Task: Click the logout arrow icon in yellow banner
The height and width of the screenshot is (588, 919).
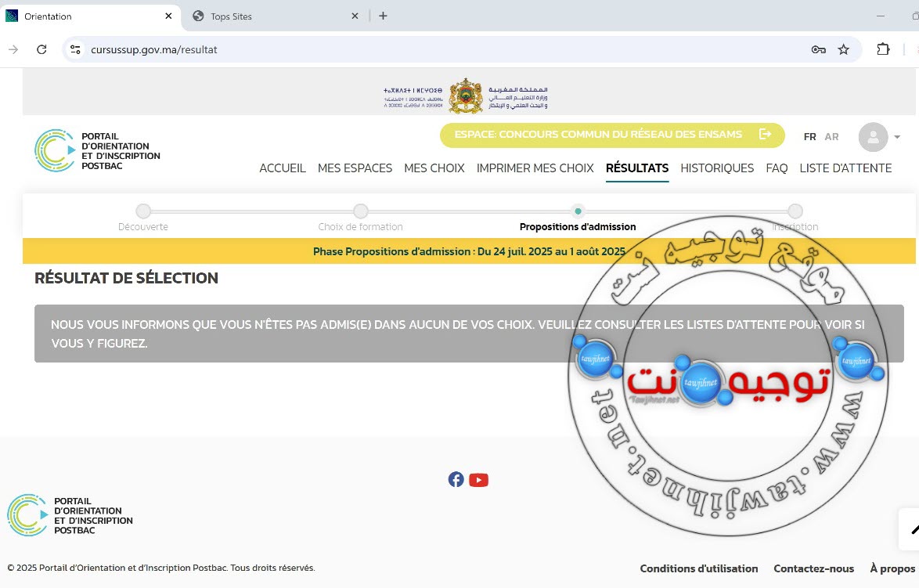Action: tap(765, 134)
